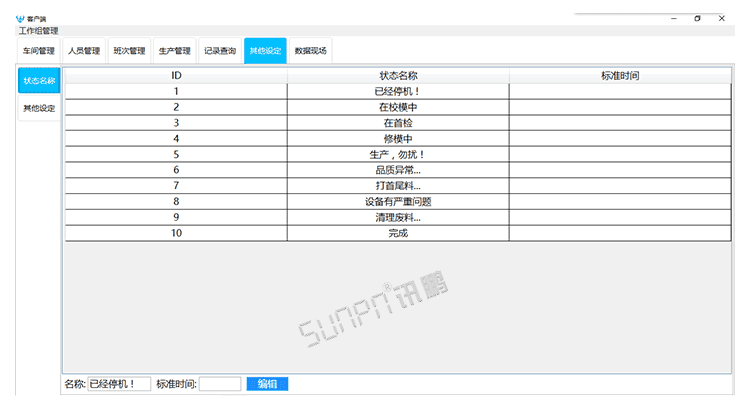Click the 名称 input field
750x402 pixels.
[119, 384]
